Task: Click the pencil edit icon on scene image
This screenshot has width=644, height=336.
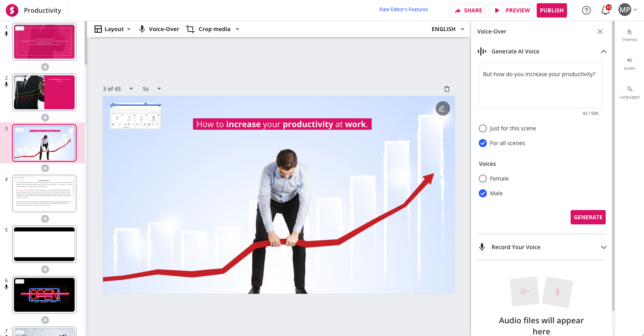Action: [x=443, y=108]
